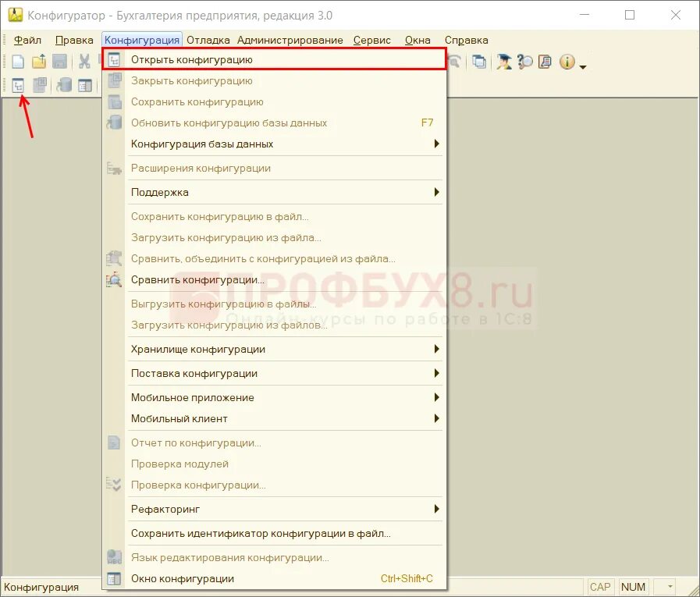Open the Файл menu
This screenshot has height=597, width=700.
(x=27, y=40)
